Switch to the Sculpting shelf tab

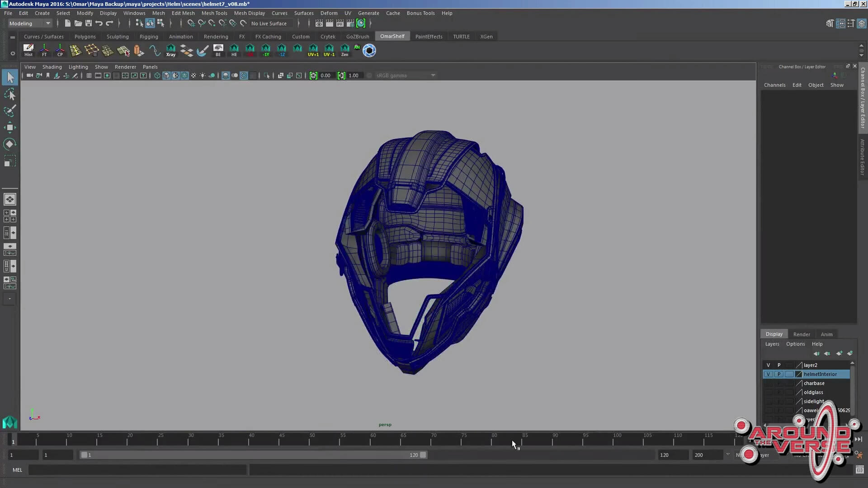pyautogui.click(x=118, y=37)
